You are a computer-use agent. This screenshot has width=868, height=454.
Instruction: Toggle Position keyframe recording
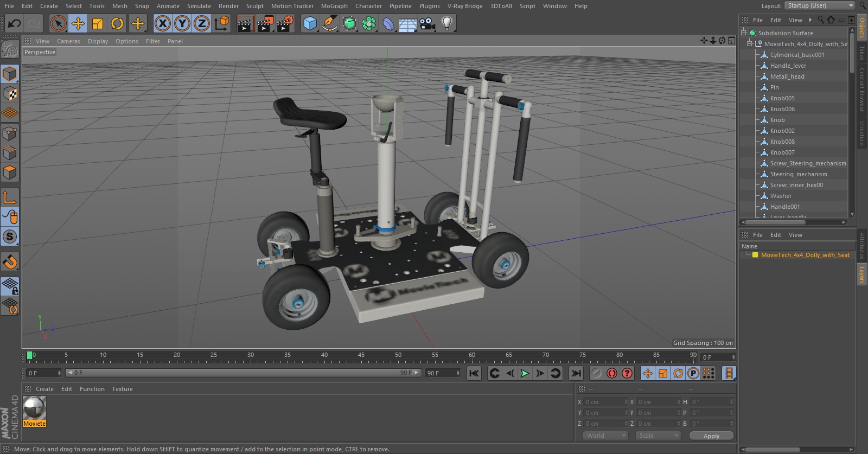(648, 373)
